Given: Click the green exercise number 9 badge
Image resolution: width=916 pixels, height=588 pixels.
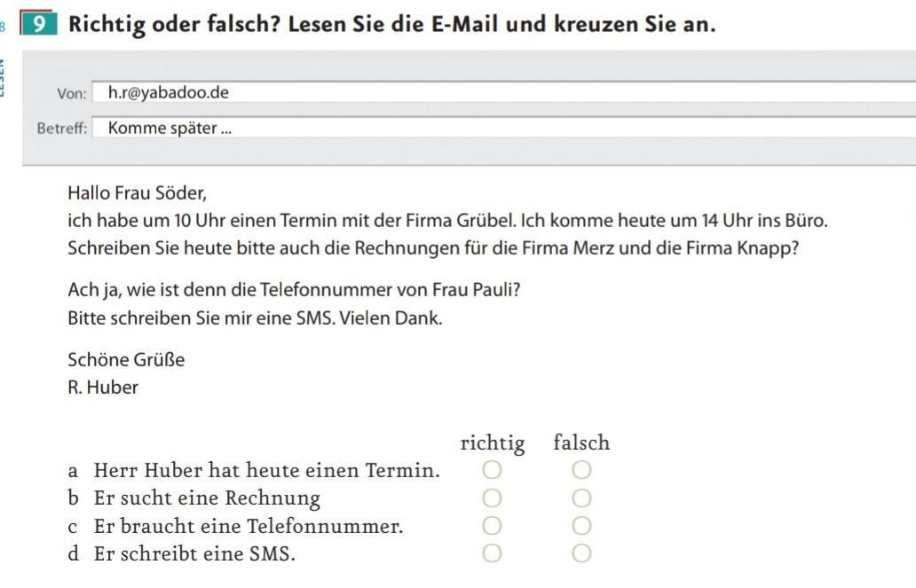Looking at the screenshot, I should pos(39,23).
